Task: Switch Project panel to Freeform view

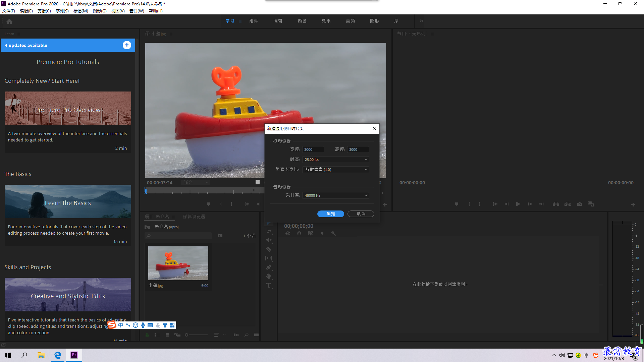Action: [x=177, y=335]
